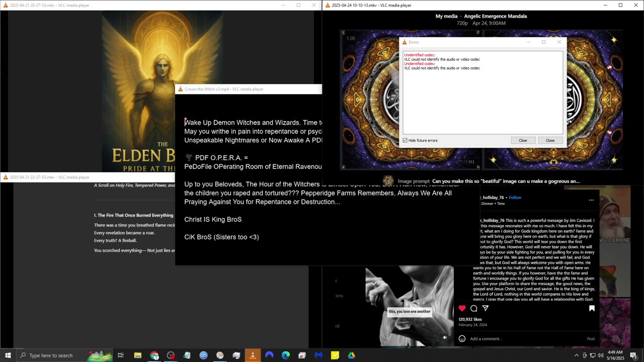
Task: Click the first Unidentified codec error line
Action: 419,55
